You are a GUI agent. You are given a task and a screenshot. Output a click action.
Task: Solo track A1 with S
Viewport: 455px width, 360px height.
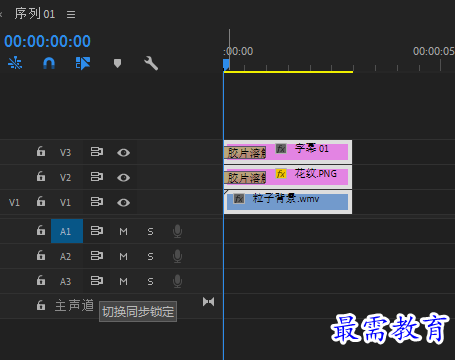150,231
